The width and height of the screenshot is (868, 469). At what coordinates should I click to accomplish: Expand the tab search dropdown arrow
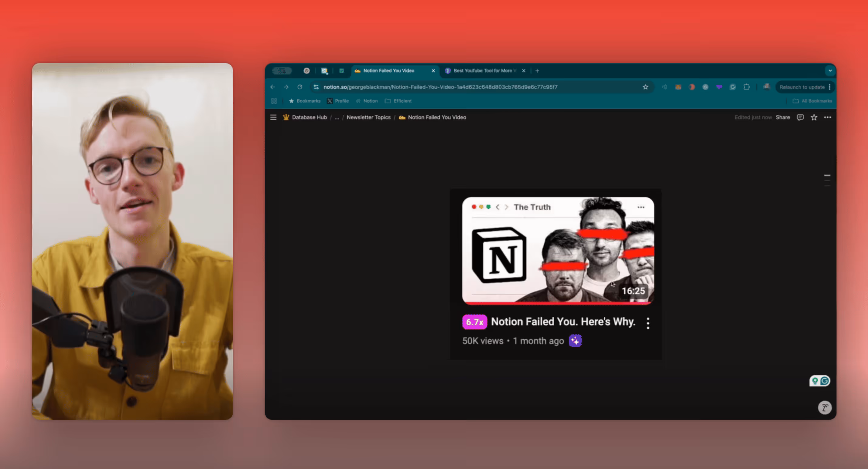(x=830, y=71)
